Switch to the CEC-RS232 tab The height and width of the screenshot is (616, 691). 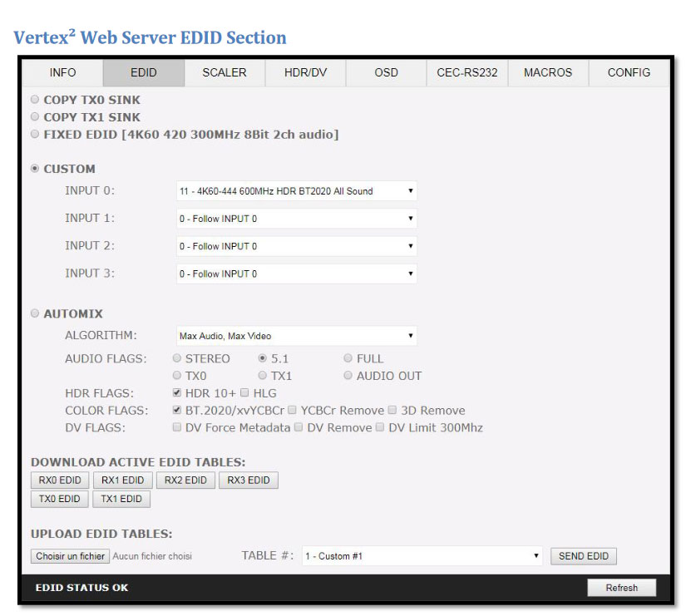tap(466, 73)
